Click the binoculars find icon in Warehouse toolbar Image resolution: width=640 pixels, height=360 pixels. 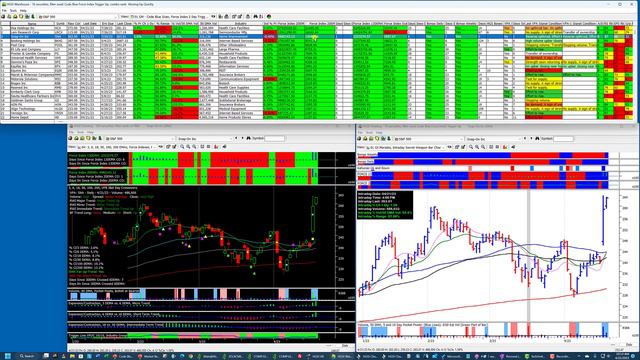click(256, 16)
